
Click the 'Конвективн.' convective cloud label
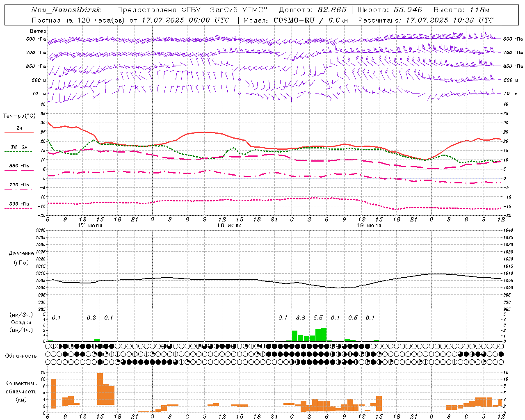(x=21, y=383)
